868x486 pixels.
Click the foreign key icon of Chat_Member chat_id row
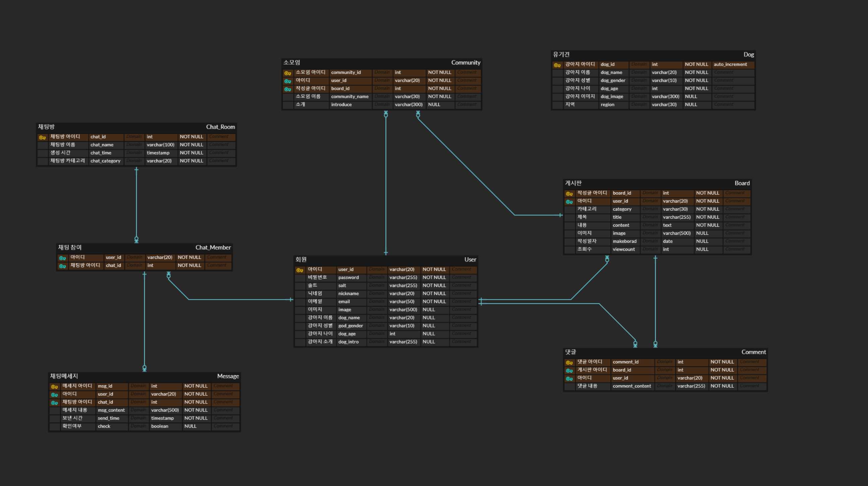pos(62,266)
